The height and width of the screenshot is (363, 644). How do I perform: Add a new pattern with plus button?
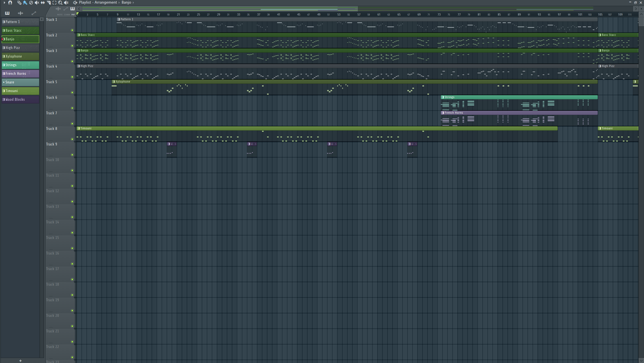[x=20, y=360]
